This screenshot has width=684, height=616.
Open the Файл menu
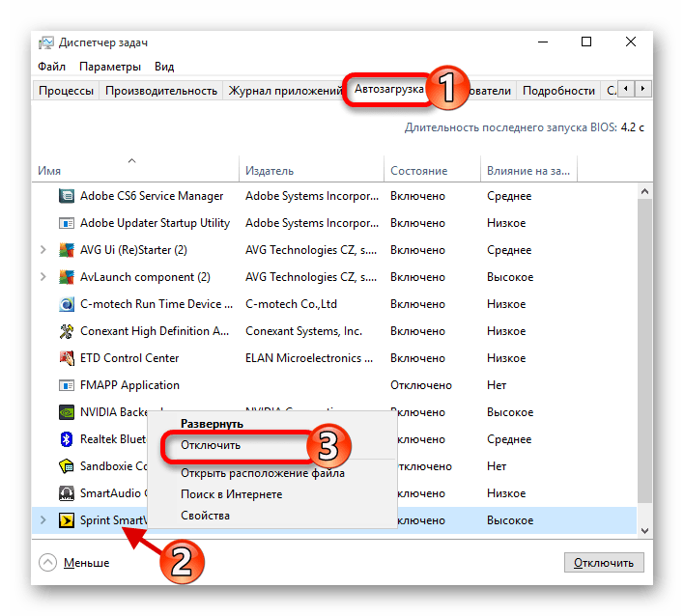tap(51, 67)
